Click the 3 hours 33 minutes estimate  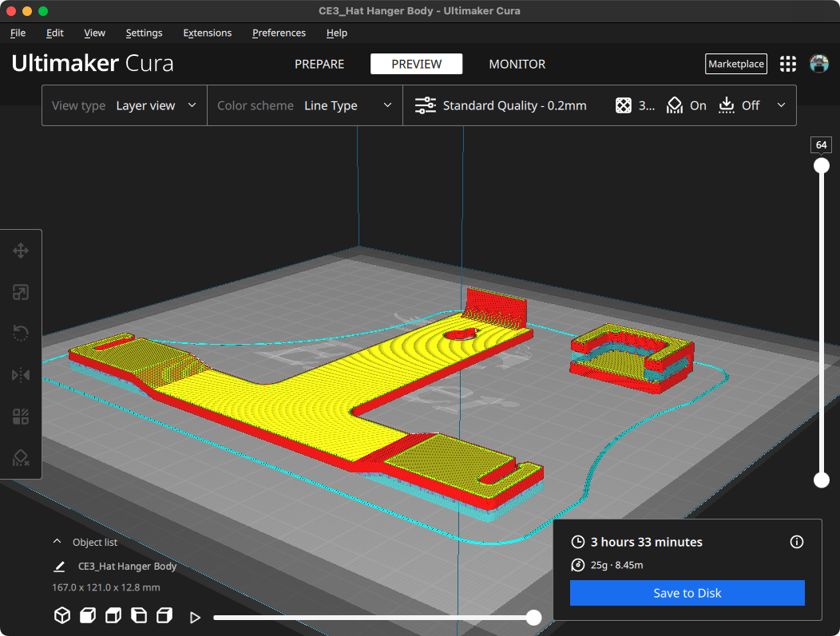click(646, 542)
